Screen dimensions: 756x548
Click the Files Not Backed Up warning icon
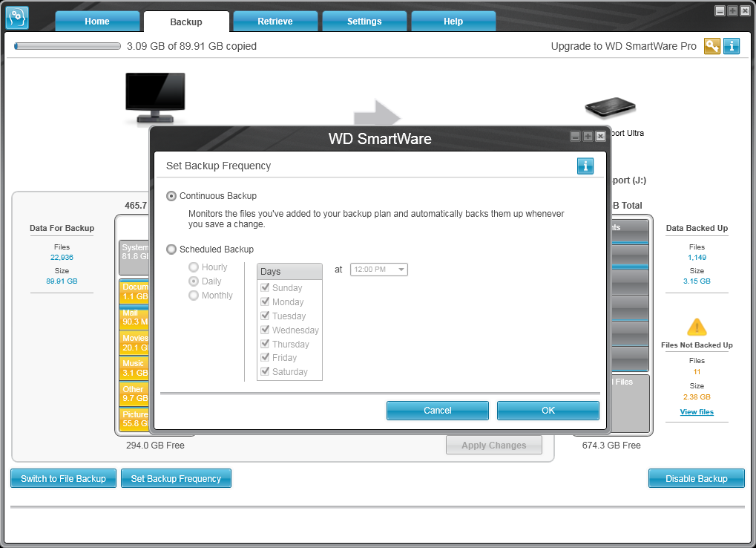tap(697, 327)
